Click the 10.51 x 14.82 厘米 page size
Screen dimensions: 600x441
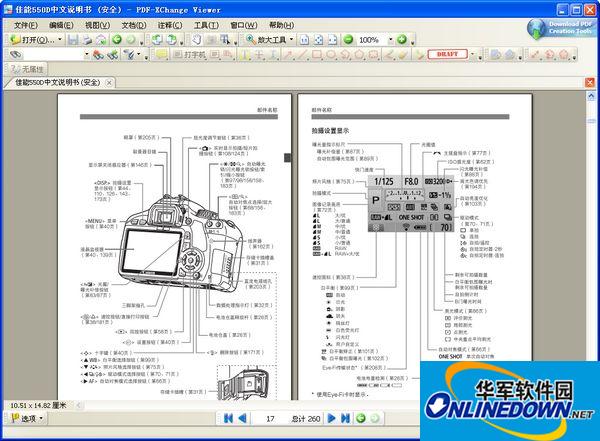(38, 405)
